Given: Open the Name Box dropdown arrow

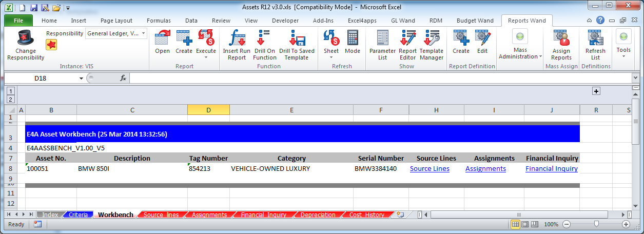Looking at the screenshot, I should click(81, 78).
